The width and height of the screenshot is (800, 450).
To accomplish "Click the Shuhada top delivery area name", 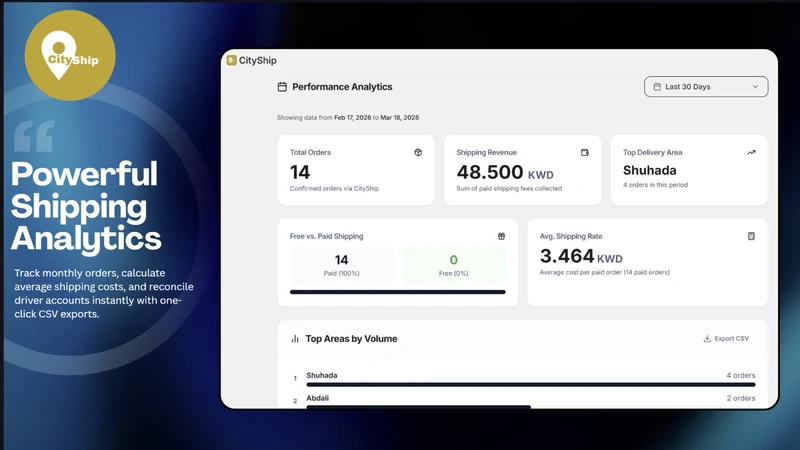I will [x=649, y=170].
